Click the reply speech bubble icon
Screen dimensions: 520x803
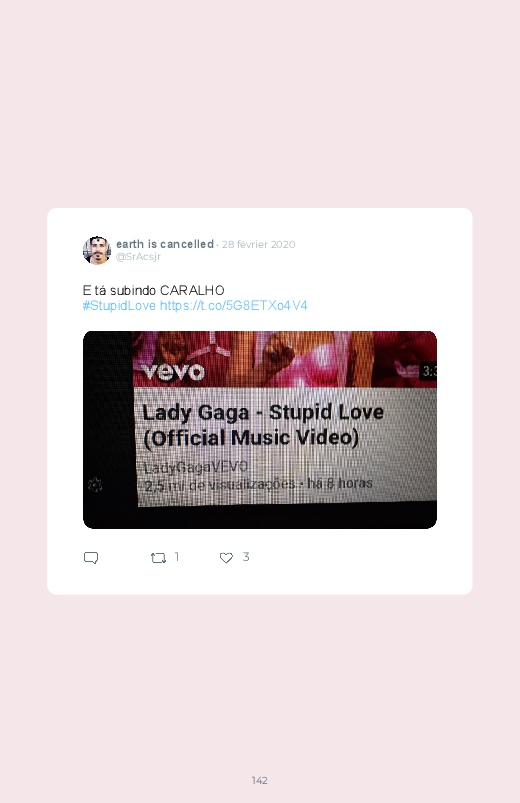(x=91, y=557)
